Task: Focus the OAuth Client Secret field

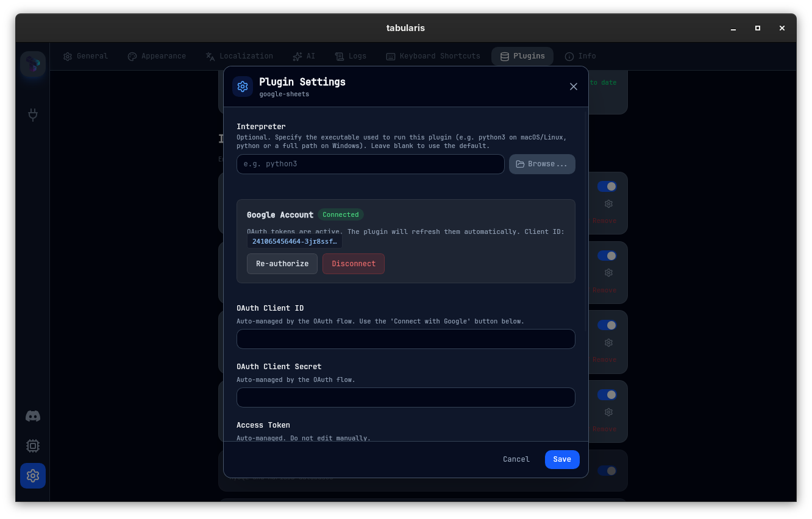Action: point(405,398)
